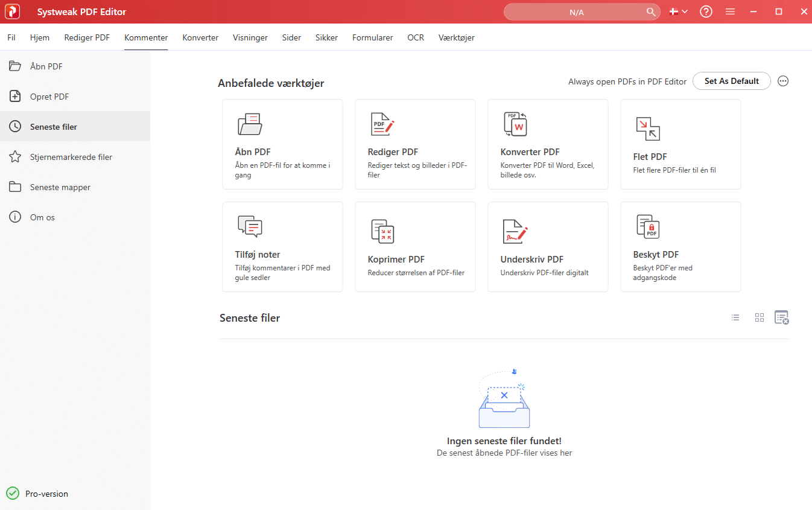This screenshot has width=812, height=510.
Task: Open the help question mark icon
Action: (706, 12)
